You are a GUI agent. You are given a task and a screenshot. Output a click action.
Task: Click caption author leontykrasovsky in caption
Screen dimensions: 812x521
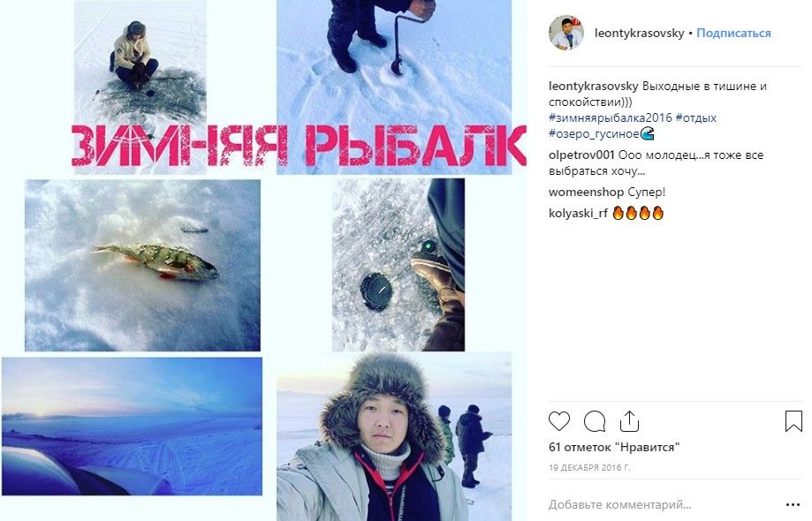tap(594, 86)
